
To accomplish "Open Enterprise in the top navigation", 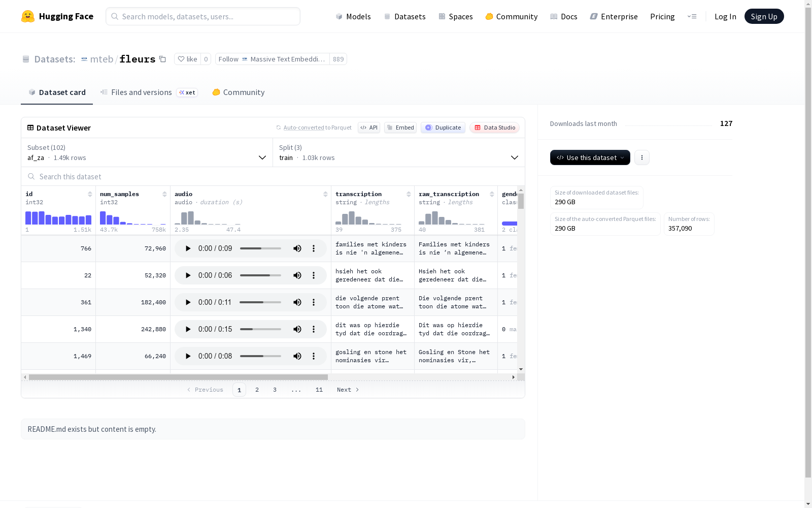I will (614, 16).
